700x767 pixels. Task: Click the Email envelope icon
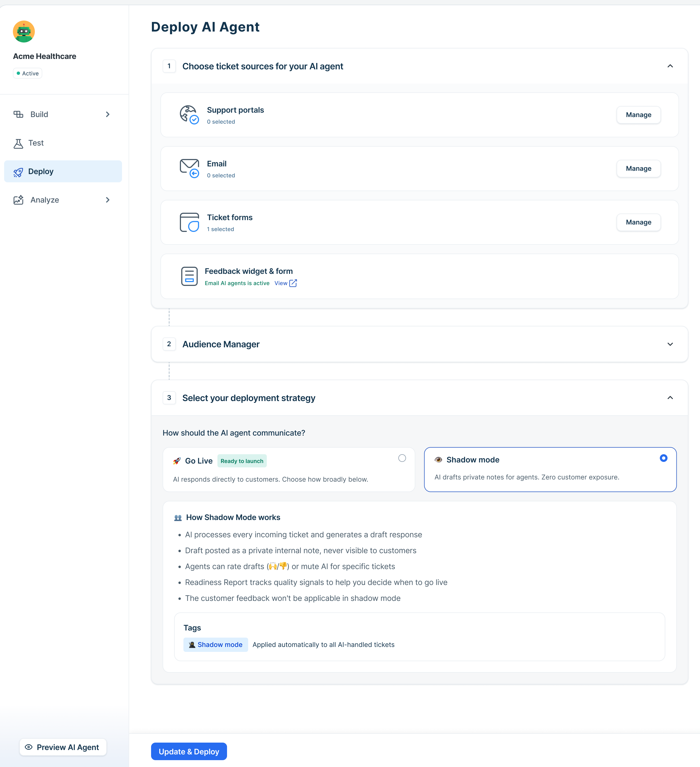click(189, 169)
